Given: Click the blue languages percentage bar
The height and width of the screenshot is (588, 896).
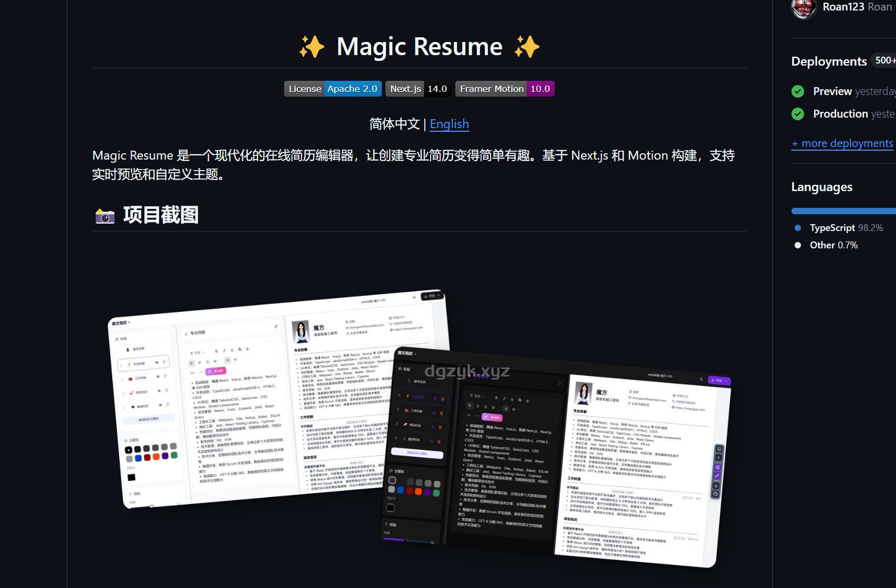Looking at the screenshot, I should click(843, 211).
